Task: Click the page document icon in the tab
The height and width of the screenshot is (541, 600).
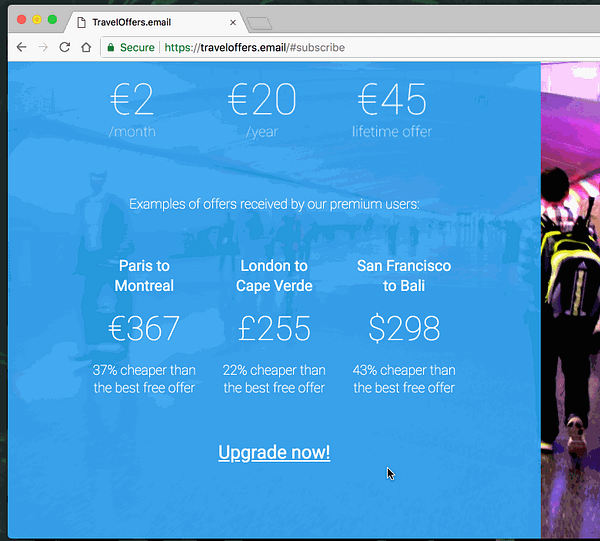Action: (81, 22)
